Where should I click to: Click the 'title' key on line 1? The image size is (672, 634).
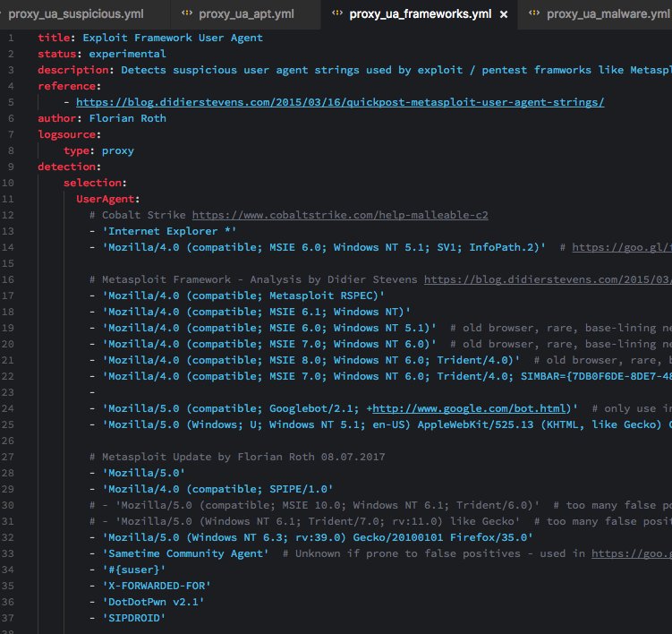(x=54, y=38)
